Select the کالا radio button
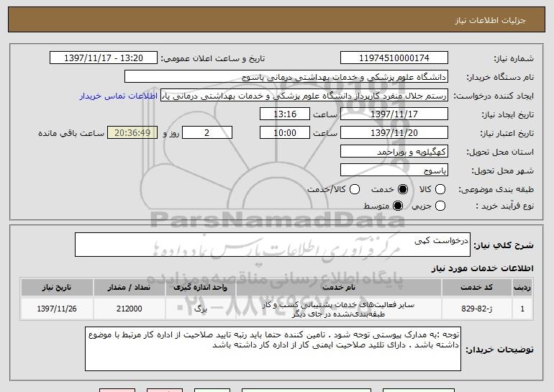The image size is (554, 392). pyautogui.click(x=440, y=189)
